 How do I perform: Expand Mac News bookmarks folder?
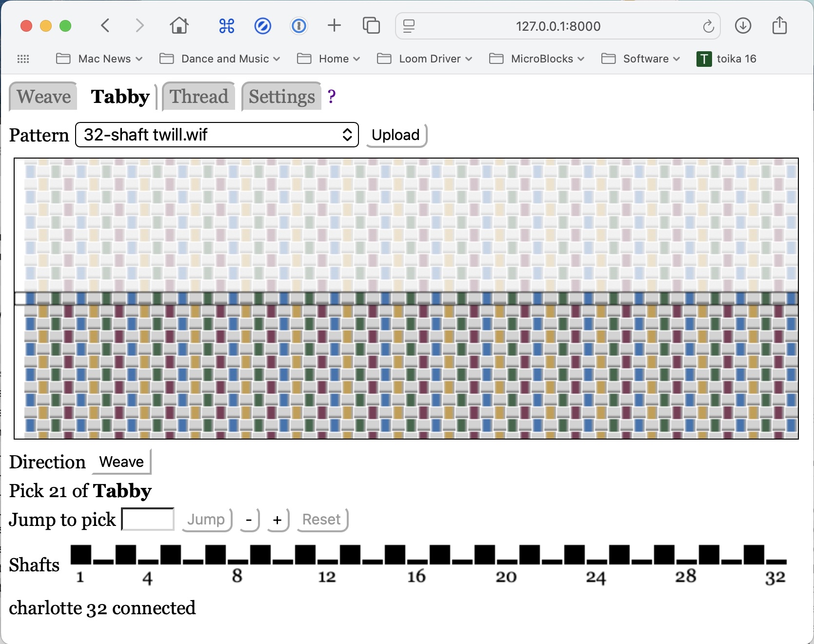tap(99, 59)
